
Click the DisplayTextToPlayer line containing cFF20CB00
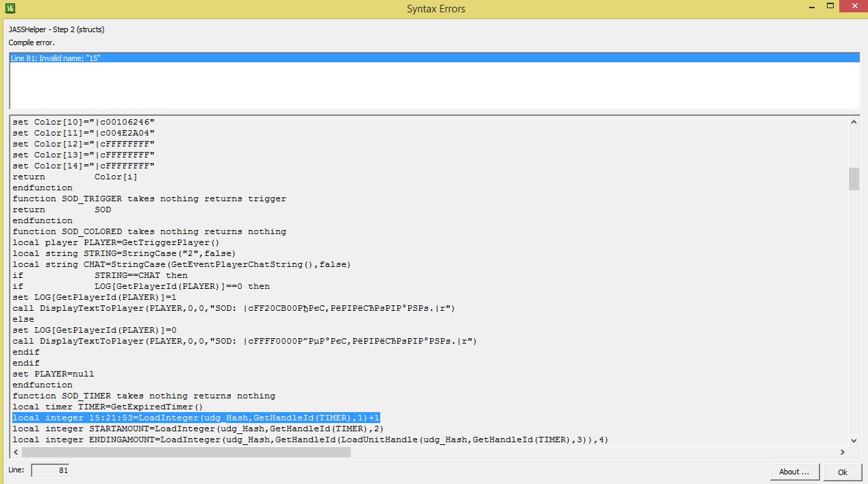pos(234,308)
